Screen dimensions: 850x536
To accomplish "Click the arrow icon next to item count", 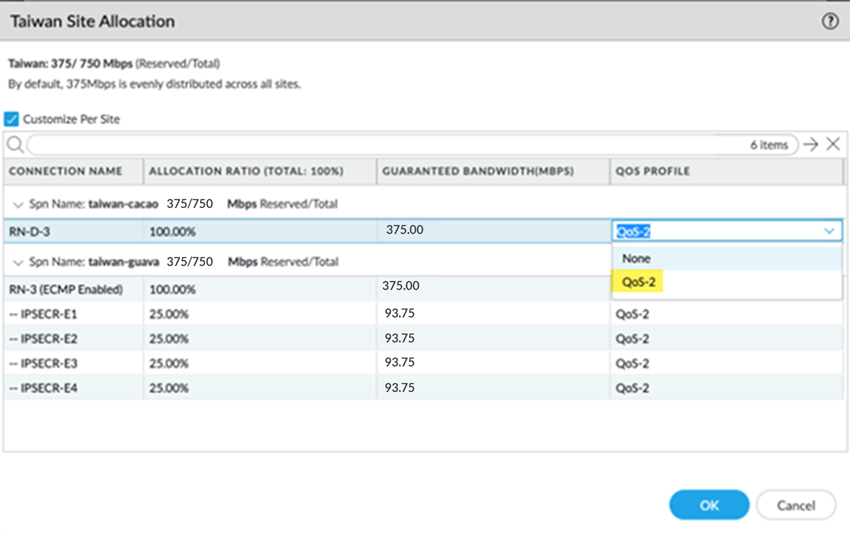I will [811, 145].
